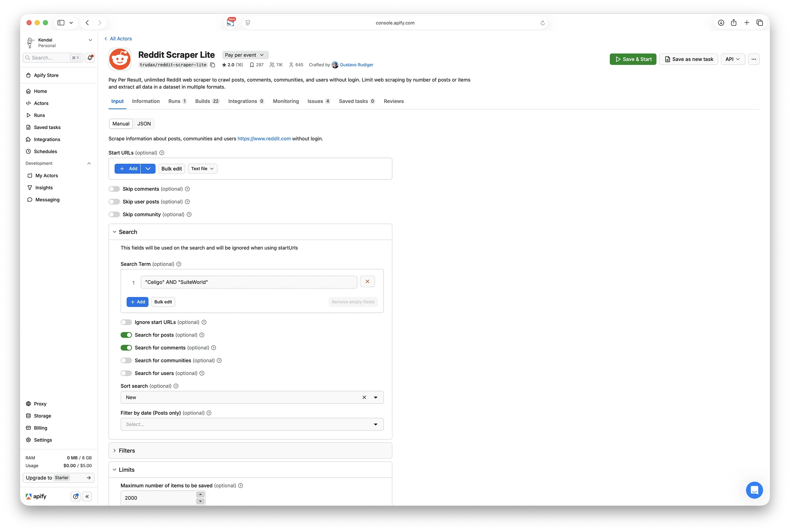The height and width of the screenshot is (532, 790).
Task: Open the chat support bubble
Action: tap(754, 490)
